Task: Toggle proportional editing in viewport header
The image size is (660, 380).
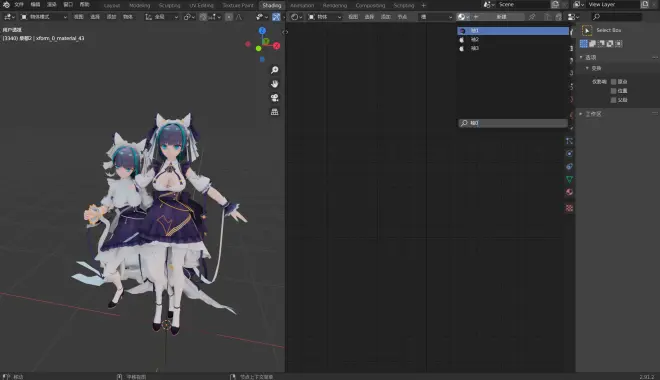Action: (229, 17)
